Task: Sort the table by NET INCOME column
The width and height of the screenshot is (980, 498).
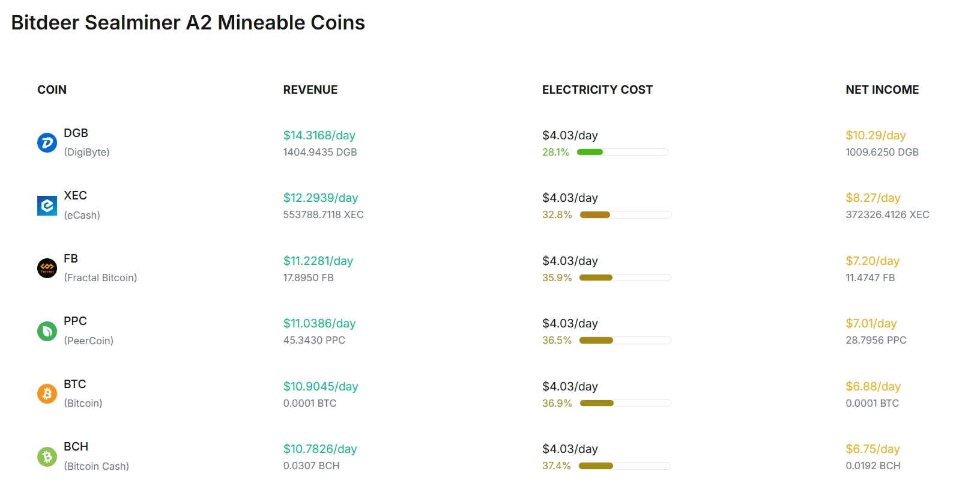Action: click(882, 90)
